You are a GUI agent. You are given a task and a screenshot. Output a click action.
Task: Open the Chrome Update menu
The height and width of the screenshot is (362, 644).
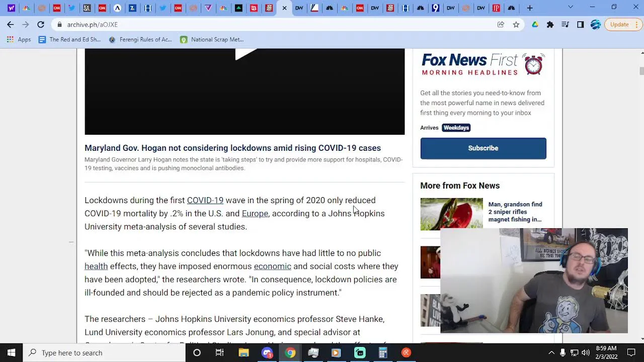click(619, 24)
